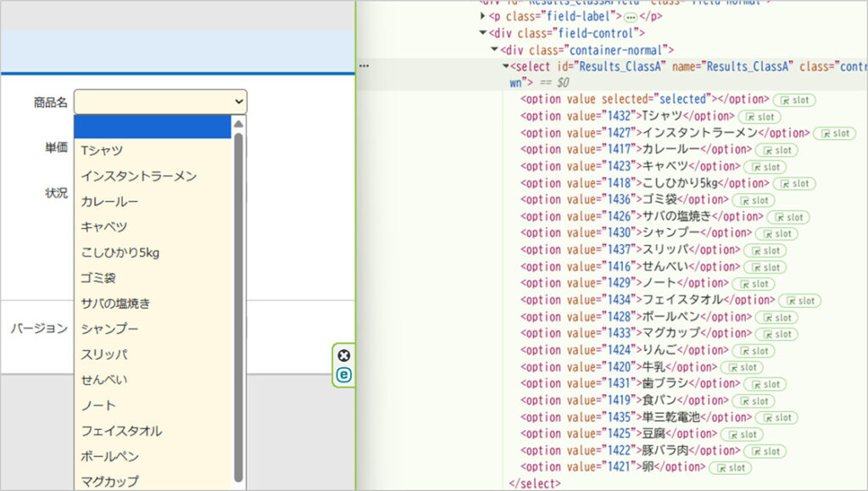Image resolution: width=868 pixels, height=491 pixels.
Task: Click slot badge for スリッパ option
Action: [x=765, y=250]
